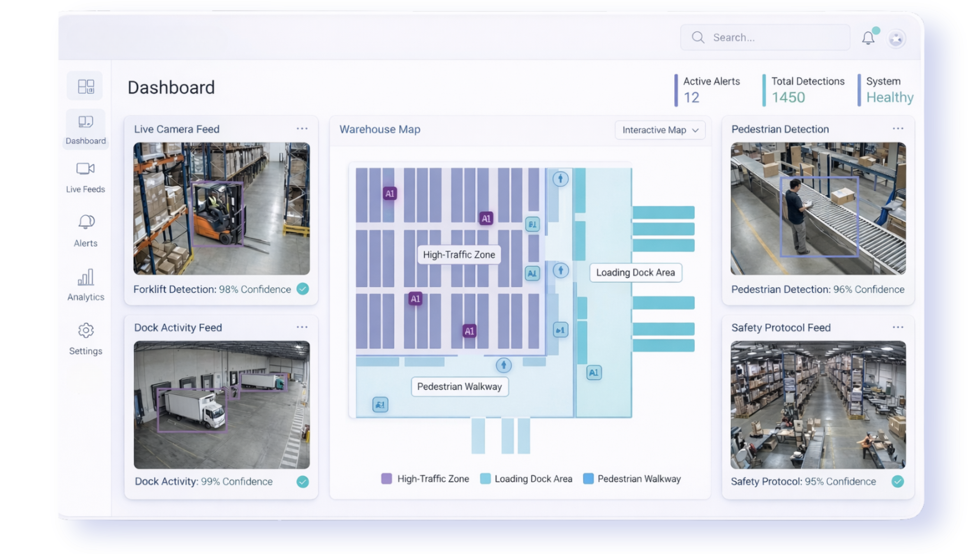980x554 pixels.
Task: Click the High-Traffic Zone legend swatch
Action: [x=386, y=479]
